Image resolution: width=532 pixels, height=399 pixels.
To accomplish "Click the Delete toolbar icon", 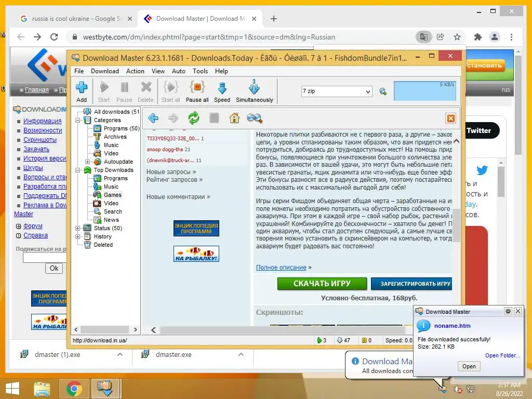I will point(145,91).
